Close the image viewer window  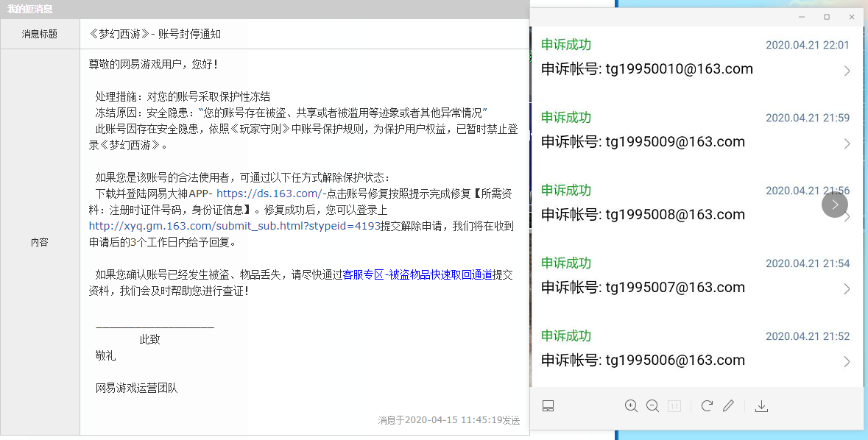click(x=852, y=17)
